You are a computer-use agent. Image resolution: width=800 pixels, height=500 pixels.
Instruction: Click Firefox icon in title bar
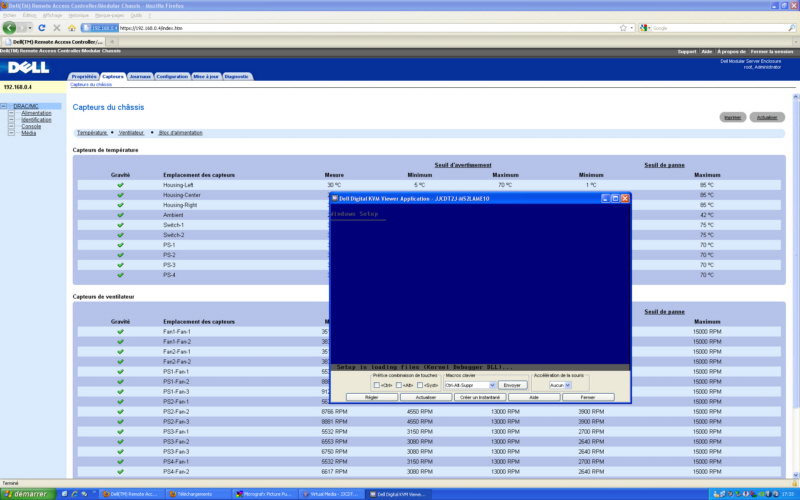pyautogui.click(x=4, y=6)
